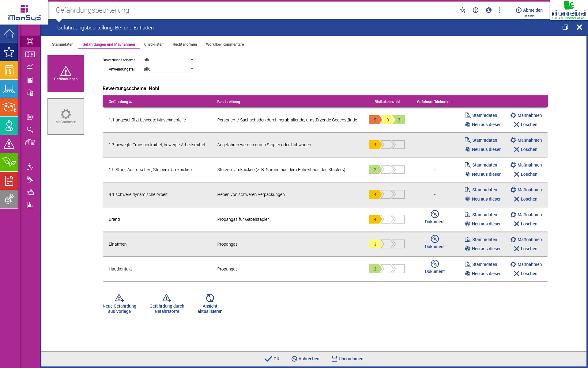Open the Anwendungsfall dropdown
This screenshot has height=368, width=588.
[x=168, y=68]
